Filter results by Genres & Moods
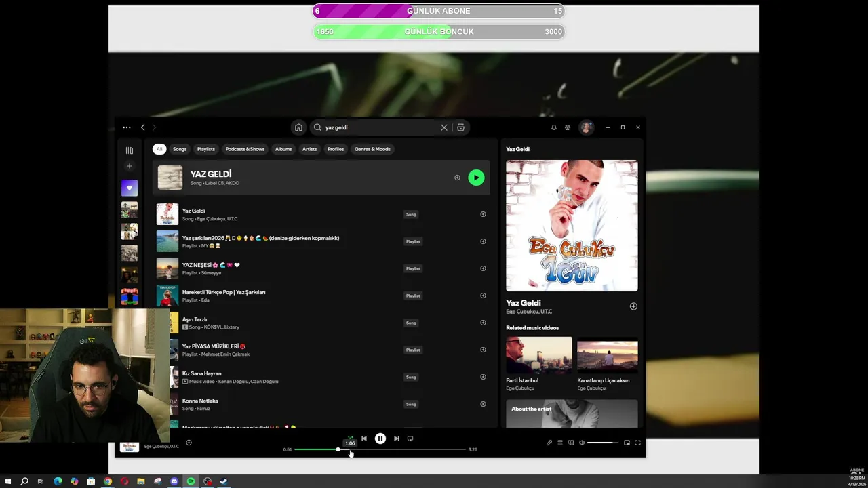This screenshot has height=488, width=868. 372,149
